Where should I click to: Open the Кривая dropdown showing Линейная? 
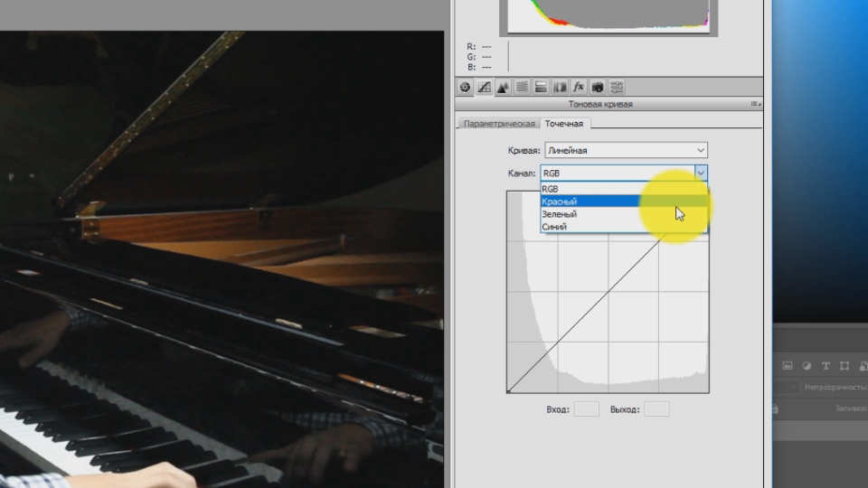(626, 150)
